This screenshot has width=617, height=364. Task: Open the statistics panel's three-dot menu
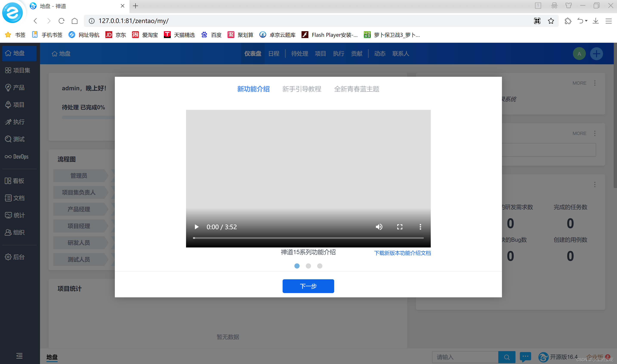[595, 184]
